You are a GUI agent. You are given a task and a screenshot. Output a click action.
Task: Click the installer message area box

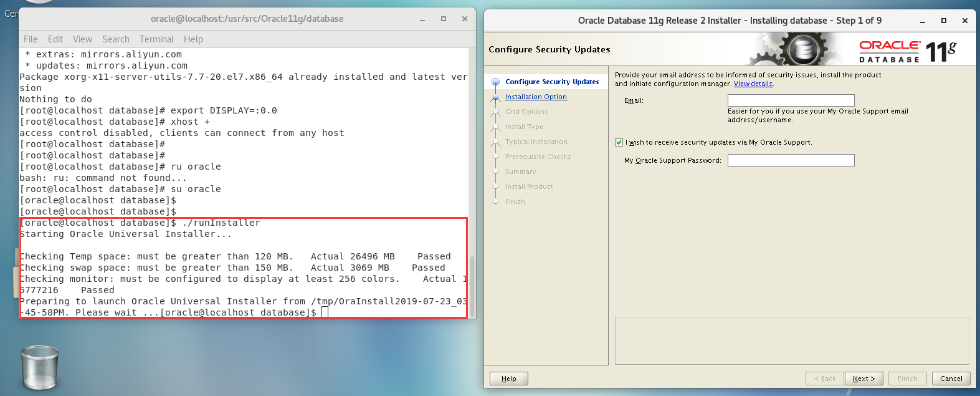tap(792, 340)
